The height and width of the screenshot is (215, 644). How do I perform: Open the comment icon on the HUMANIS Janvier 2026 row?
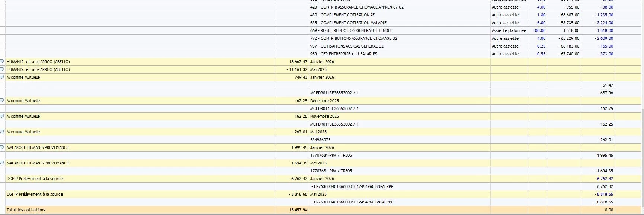pyautogui.click(x=2, y=62)
